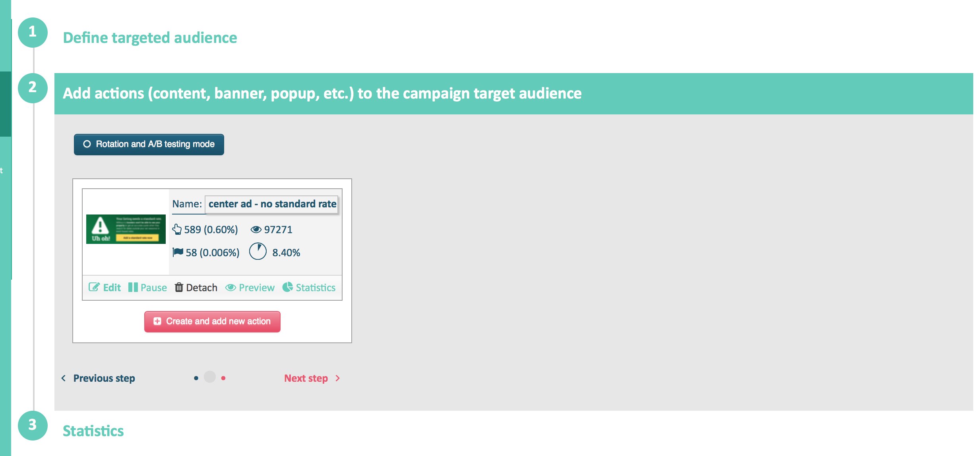
Task: Click the Edit pencil icon
Action: coord(94,287)
